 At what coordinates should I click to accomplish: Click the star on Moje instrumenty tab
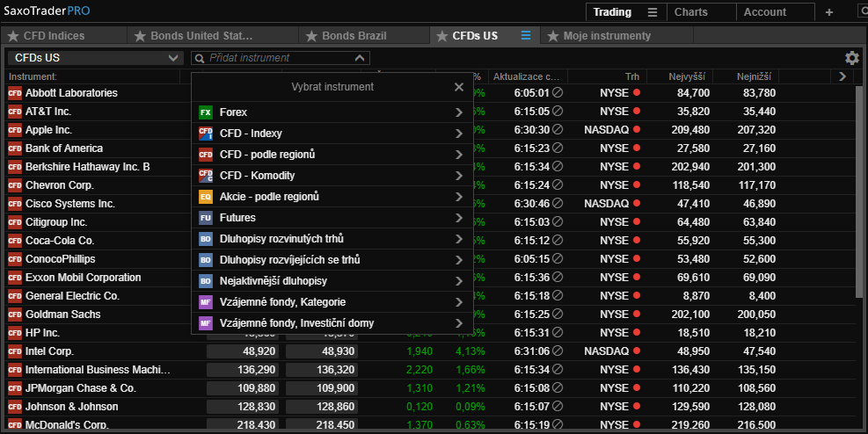pos(552,36)
